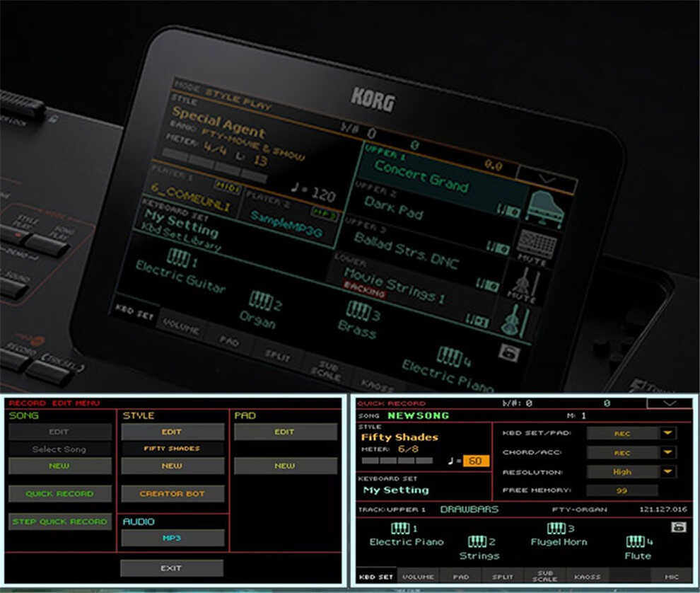The height and width of the screenshot is (593, 700).
Task: Open the page menu chevron on Korg display
Action: click(x=547, y=179)
